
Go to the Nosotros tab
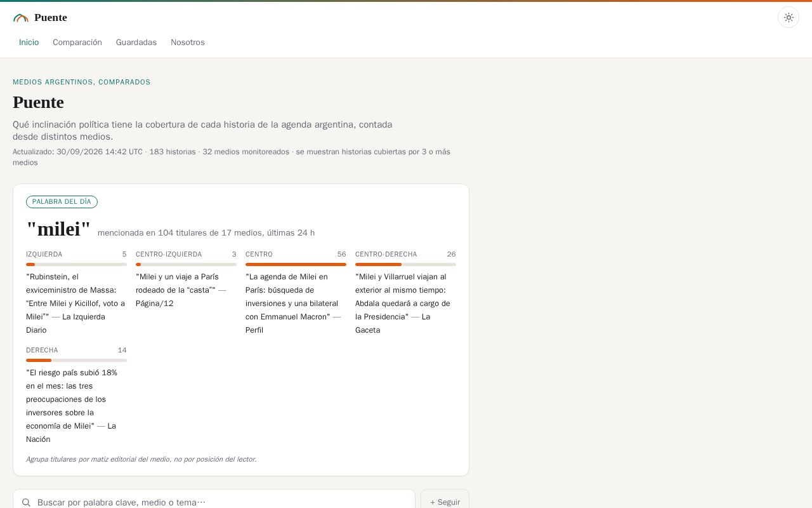click(x=188, y=43)
